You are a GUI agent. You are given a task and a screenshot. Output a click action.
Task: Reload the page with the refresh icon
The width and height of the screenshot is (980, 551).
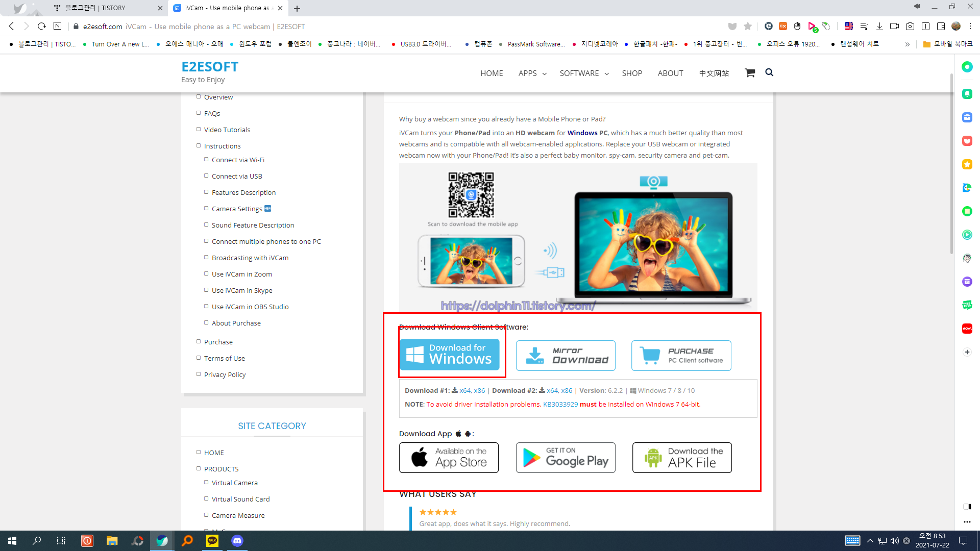tap(42, 27)
